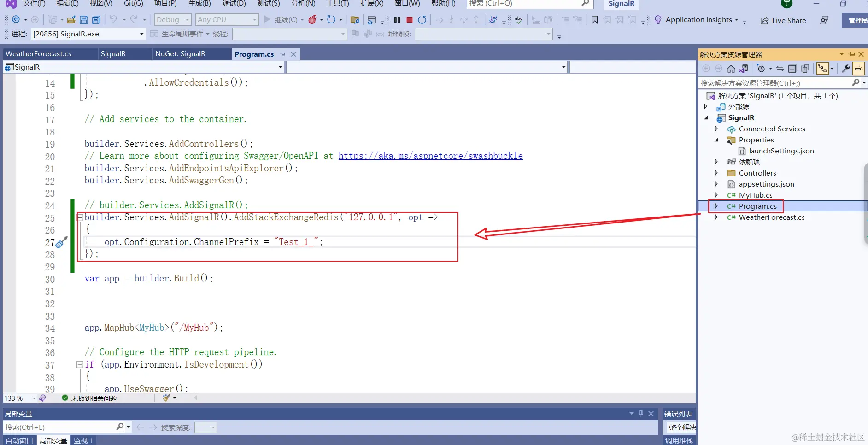The image size is (868, 445).
Task: Pause debugging with the Break All icon
Action: point(397,20)
